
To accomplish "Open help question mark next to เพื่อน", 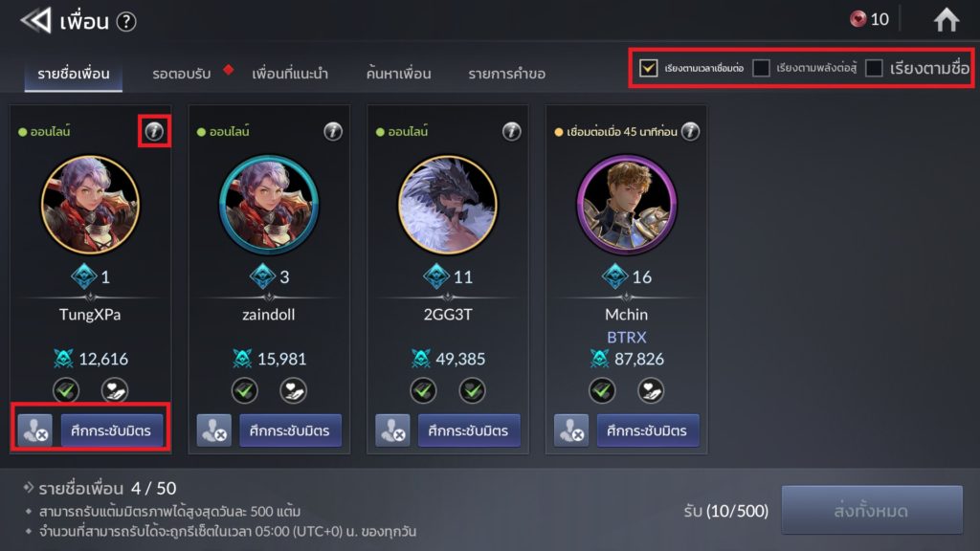I will 126,22.
